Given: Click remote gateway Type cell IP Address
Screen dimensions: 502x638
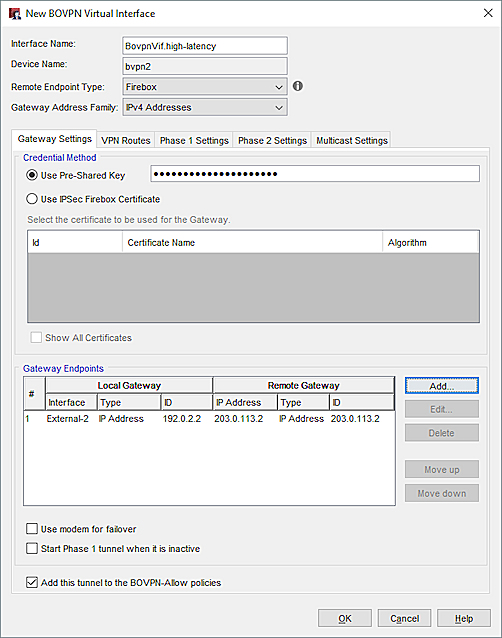Looking at the screenshot, I should 301,419.
